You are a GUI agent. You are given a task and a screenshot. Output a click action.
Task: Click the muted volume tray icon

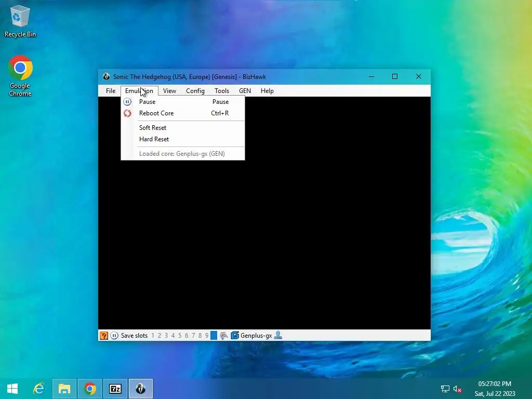click(457, 389)
